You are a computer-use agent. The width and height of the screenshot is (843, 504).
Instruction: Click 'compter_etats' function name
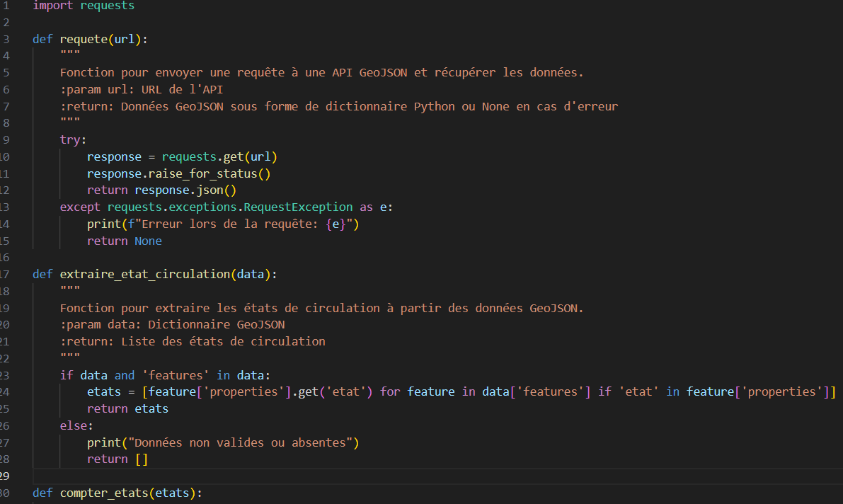pos(103,493)
